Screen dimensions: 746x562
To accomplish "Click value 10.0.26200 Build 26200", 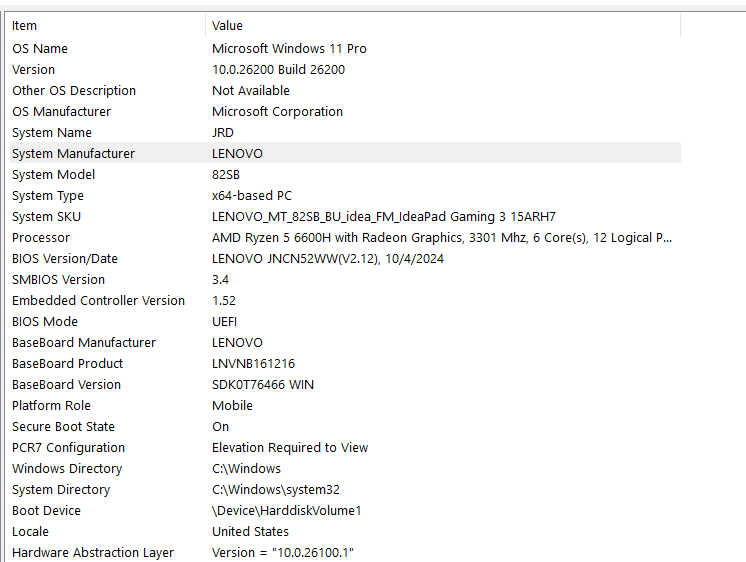I will point(278,69).
